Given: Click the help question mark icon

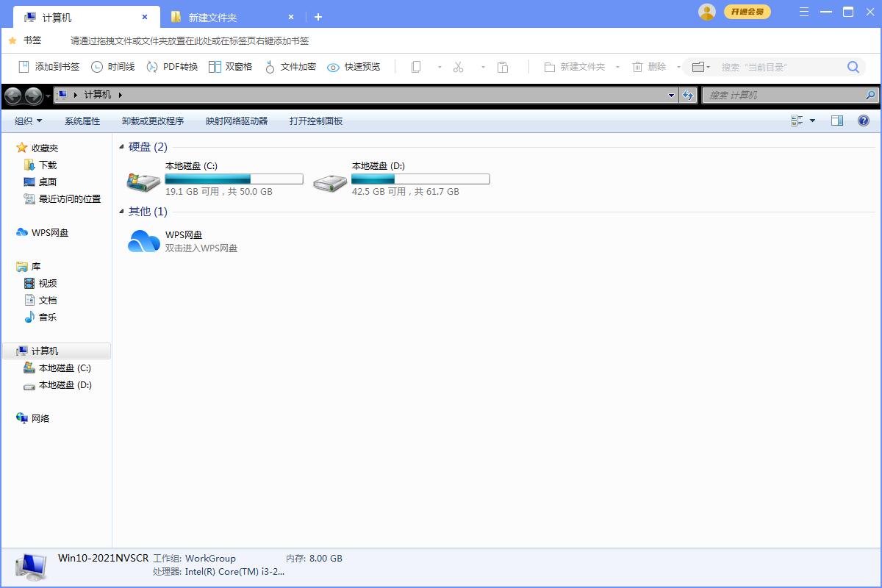Looking at the screenshot, I should [x=864, y=121].
